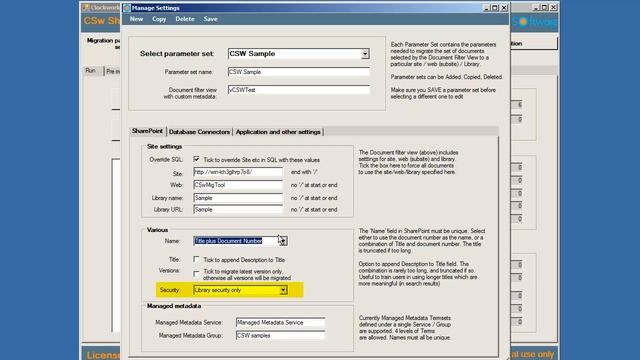Open the Copy menu item

159,19
